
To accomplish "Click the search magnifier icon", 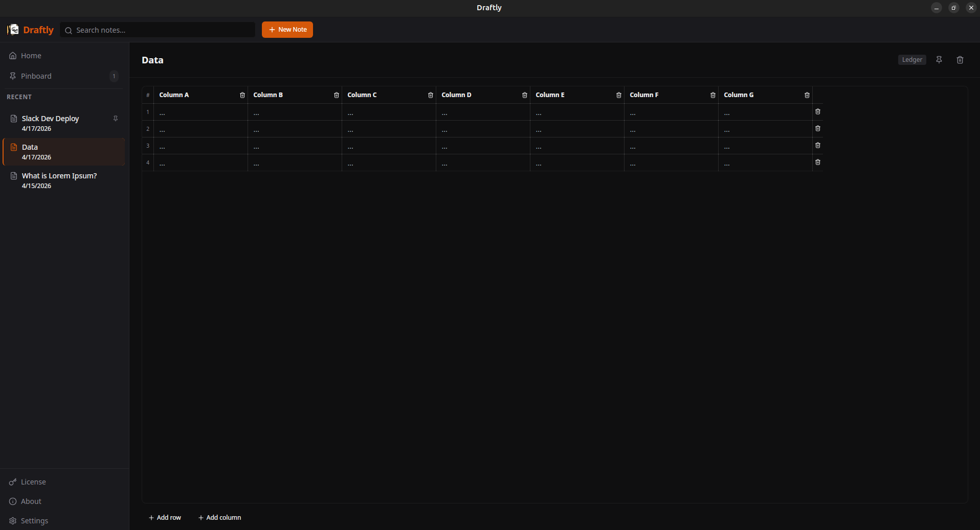I will pos(69,30).
